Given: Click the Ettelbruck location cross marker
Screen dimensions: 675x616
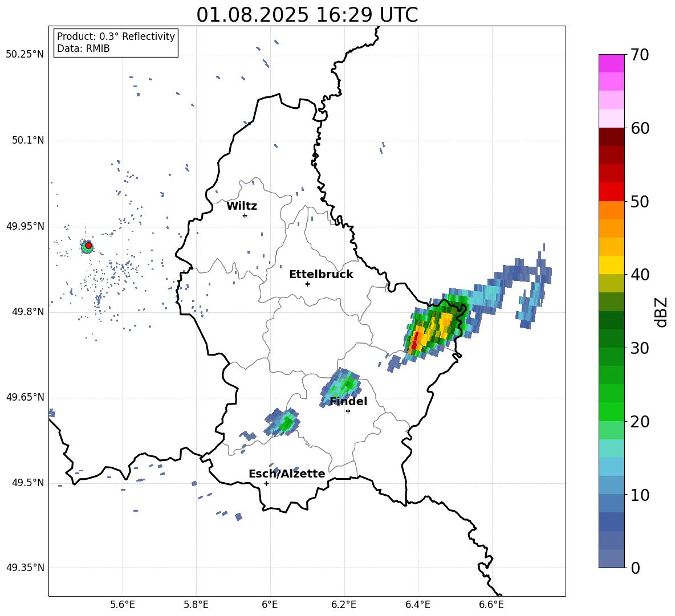Looking at the screenshot, I should (307, 284).
